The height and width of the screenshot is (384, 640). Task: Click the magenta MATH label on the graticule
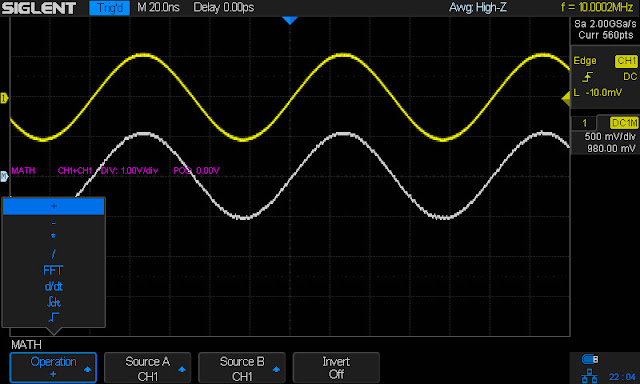(x=23, y=171)
